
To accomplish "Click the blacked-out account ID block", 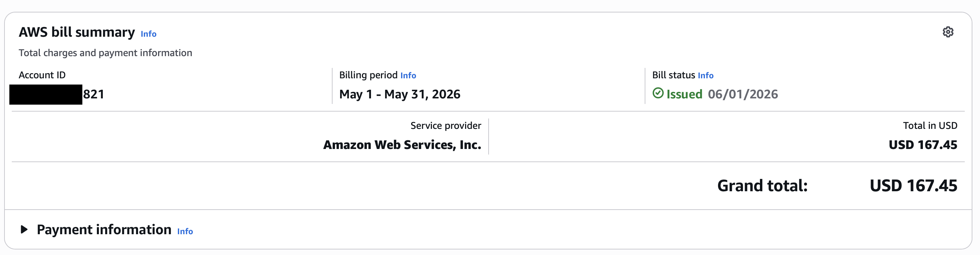I will click(46, 95).
